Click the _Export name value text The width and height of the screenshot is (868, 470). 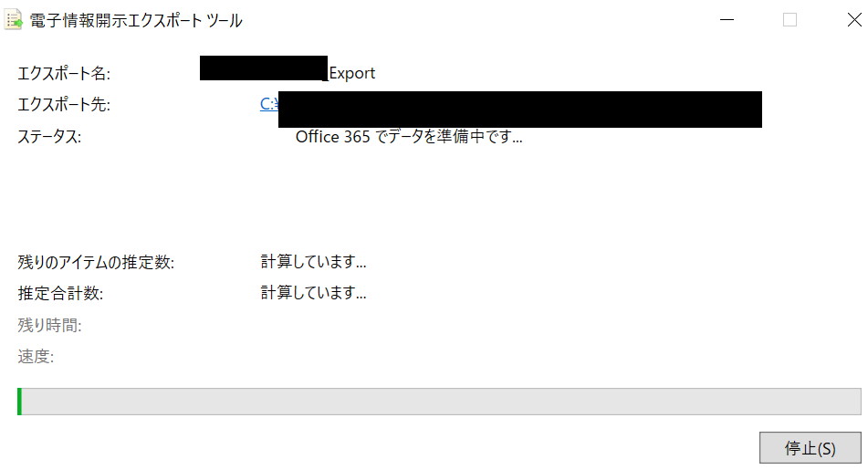(350, 73)
